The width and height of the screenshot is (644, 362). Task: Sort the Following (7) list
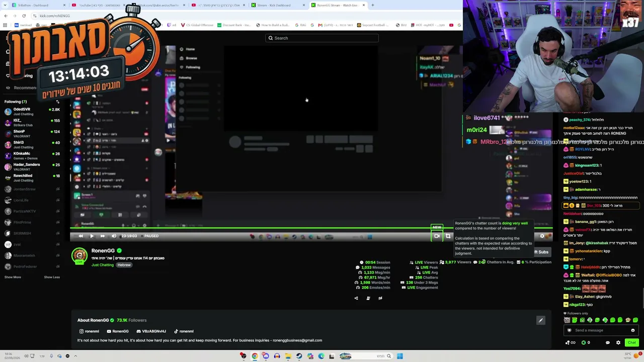(57, 102)
